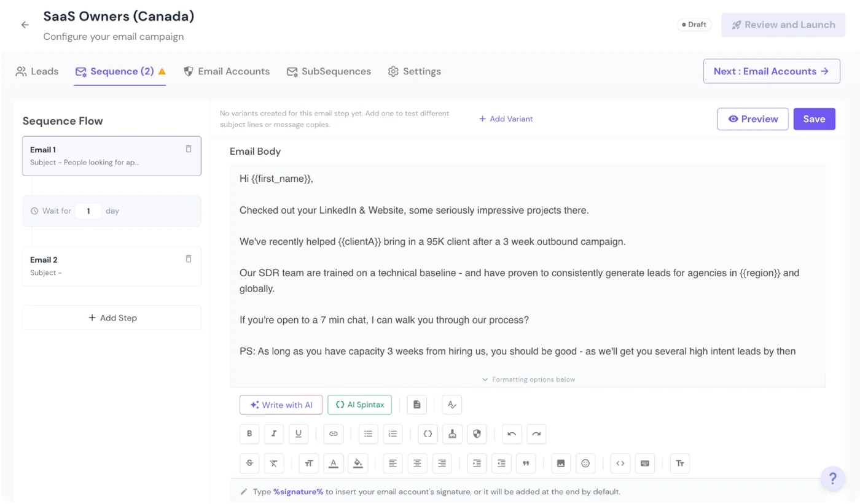The image size is (860, 504).
Task: Insert a curly-brace variable
Action: pos(428,433)
